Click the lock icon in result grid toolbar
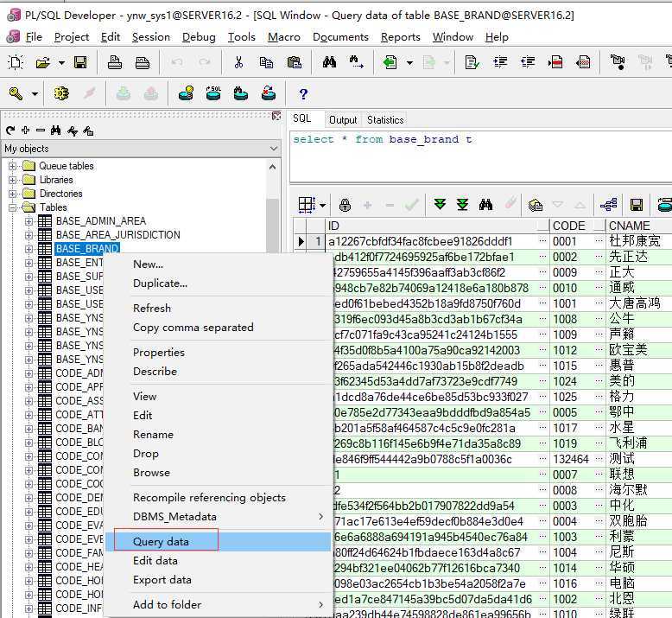Image resolution: width=672 pixels, height=618 pixels. (x=345, y=205)
